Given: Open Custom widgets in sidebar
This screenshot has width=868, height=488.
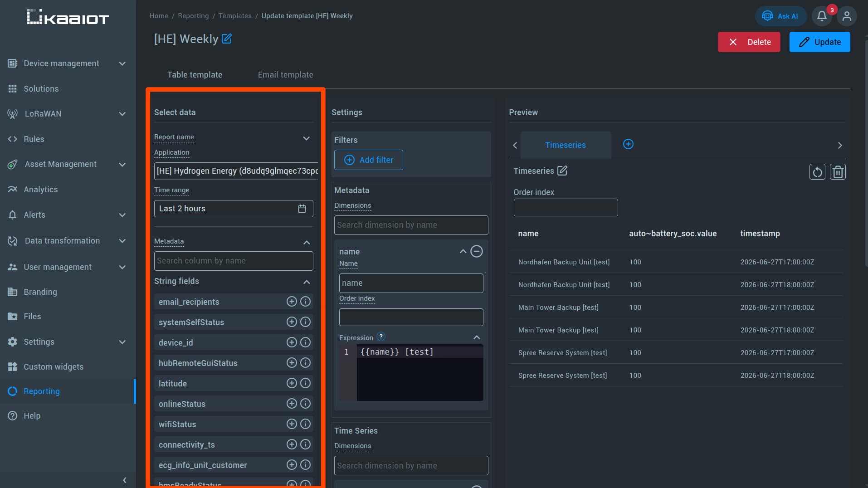Looking at the screenshot, I should pos(54,367).
